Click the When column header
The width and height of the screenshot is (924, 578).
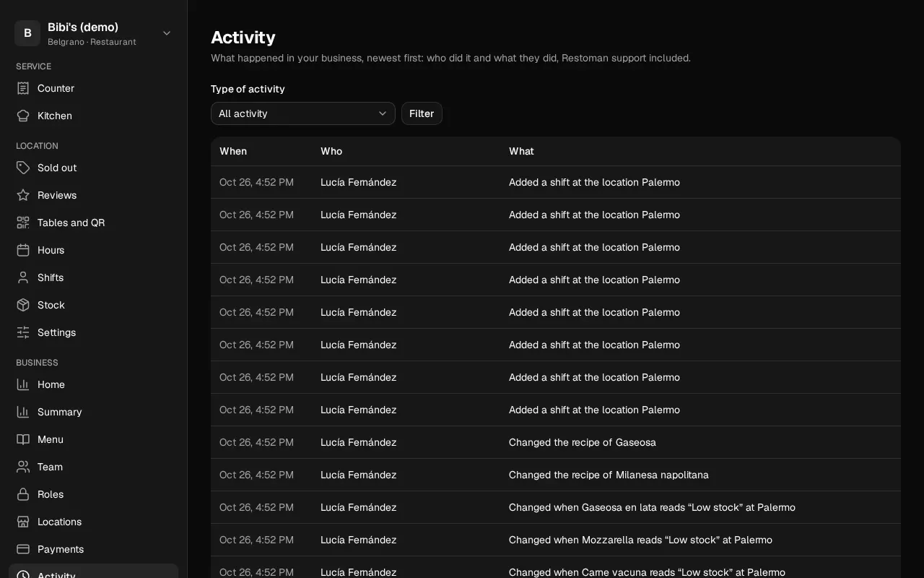coord(233,151)
